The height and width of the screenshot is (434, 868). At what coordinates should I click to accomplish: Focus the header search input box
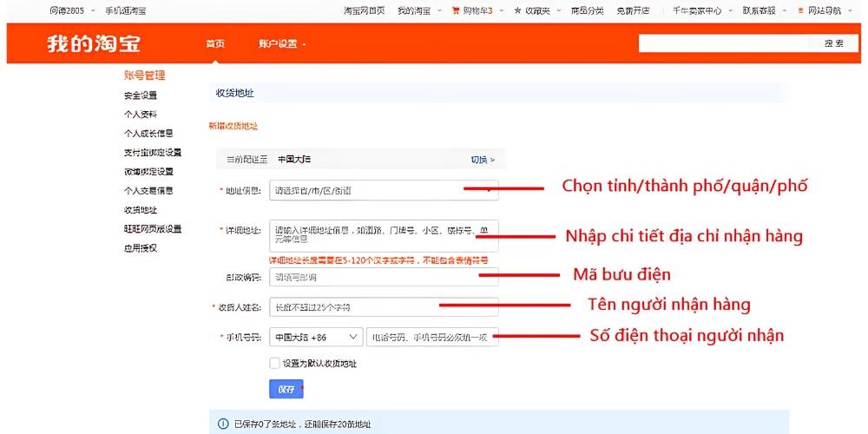pyautogui.click(x=724, y=43)
